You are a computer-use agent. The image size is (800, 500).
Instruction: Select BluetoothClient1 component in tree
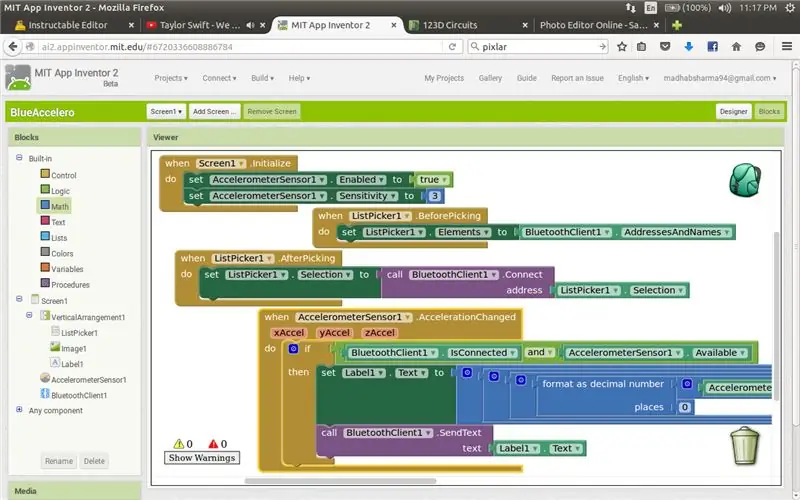coord(74,395)
